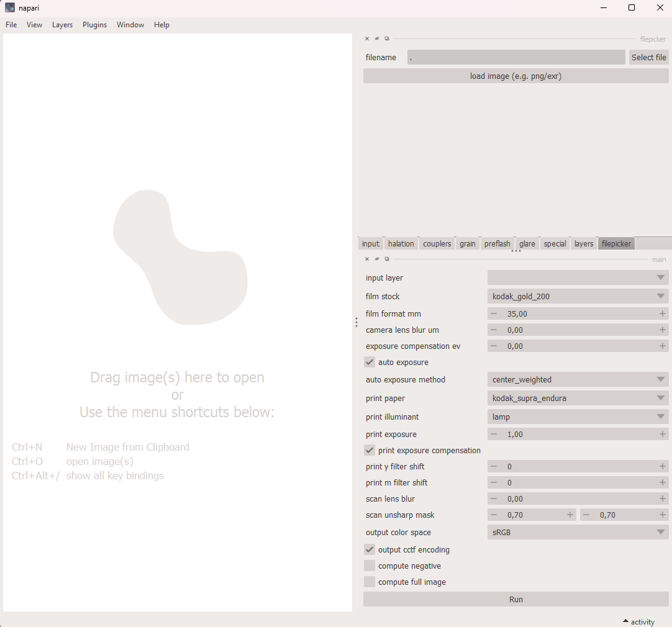Expand the print paper dropdown
Viewport: 672px width, 627px height.
pyautogui.click(x=578, y=399)
